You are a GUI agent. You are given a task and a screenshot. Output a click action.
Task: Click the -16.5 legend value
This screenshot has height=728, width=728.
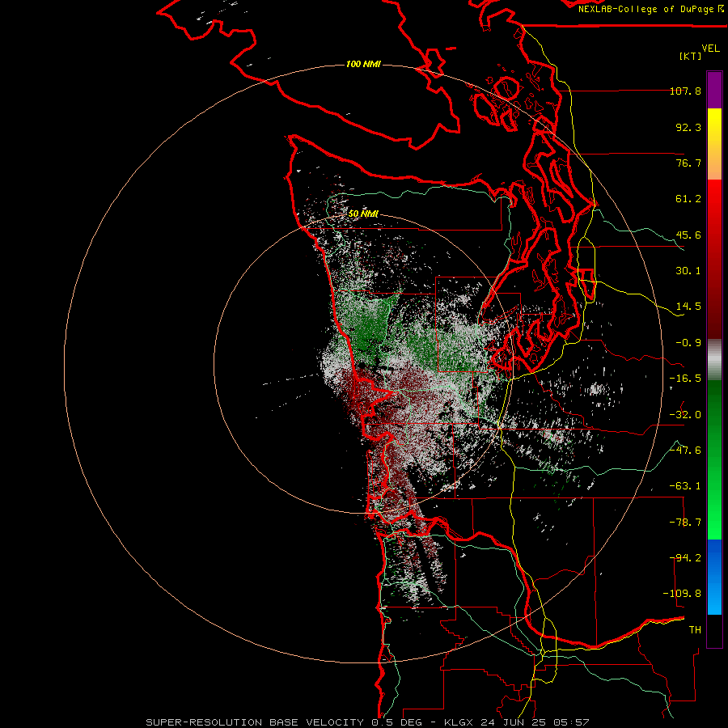(685, 379)
